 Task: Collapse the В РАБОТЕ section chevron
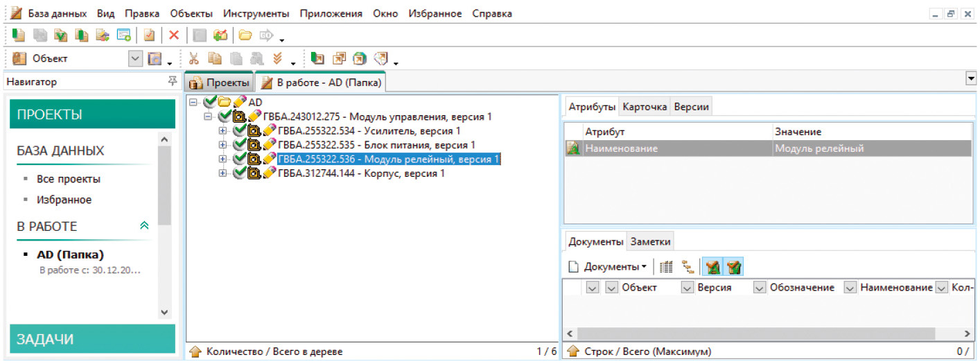[144, 226]
